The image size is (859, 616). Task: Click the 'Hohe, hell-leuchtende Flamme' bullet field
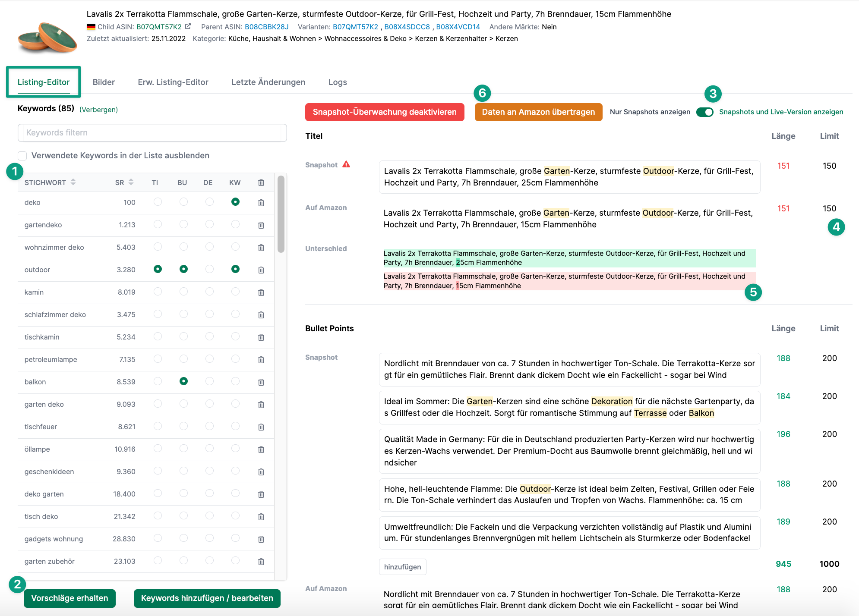point(569,495)
